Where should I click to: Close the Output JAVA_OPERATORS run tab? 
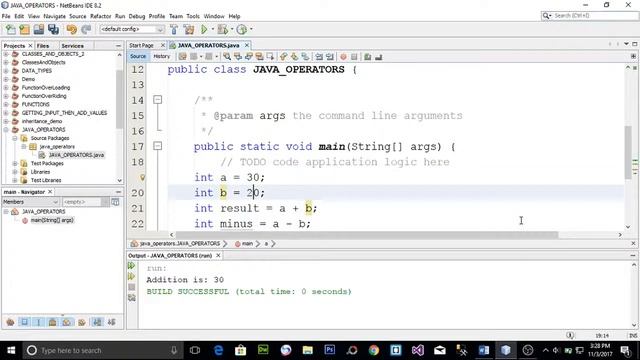click(218, 255)
